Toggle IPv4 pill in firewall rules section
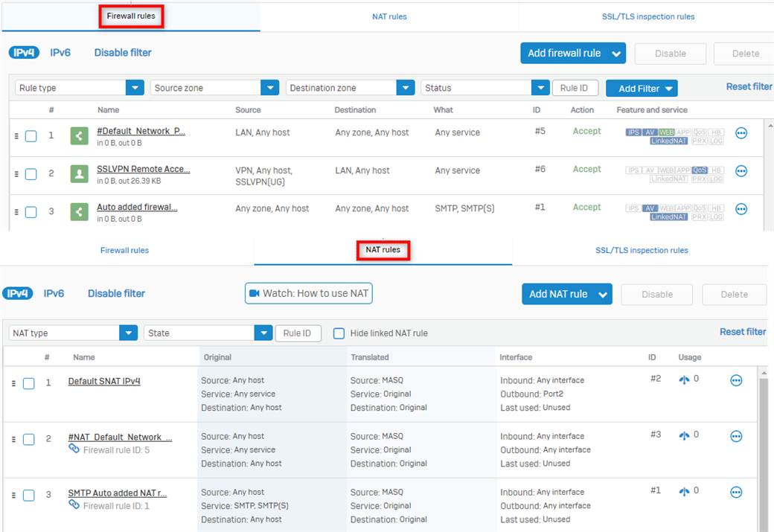Screen dimensions: 774x532 [x=24, y=52]
